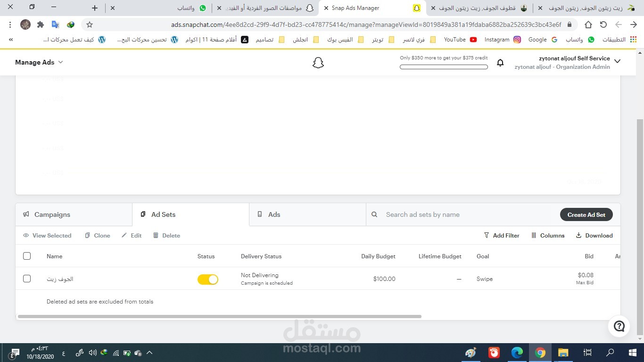Open taskbar search magnifier
Image resolution: width=644 pixels, height=362 pixels.
coord(610,353)
